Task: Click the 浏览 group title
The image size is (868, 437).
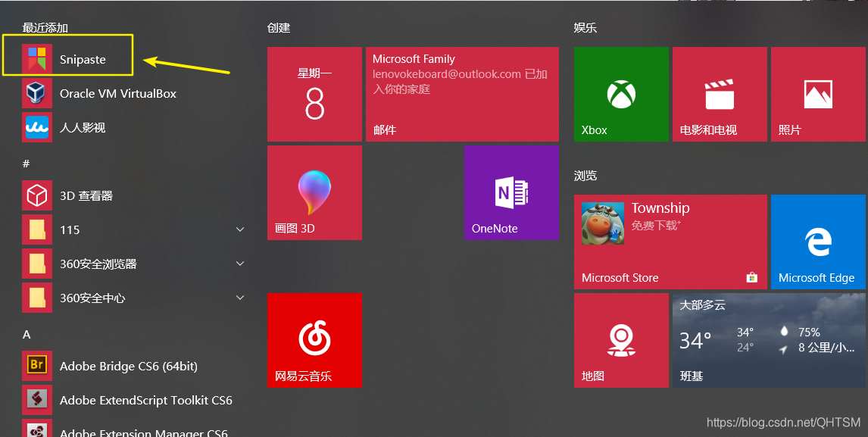Action: [x=585, y=176]
